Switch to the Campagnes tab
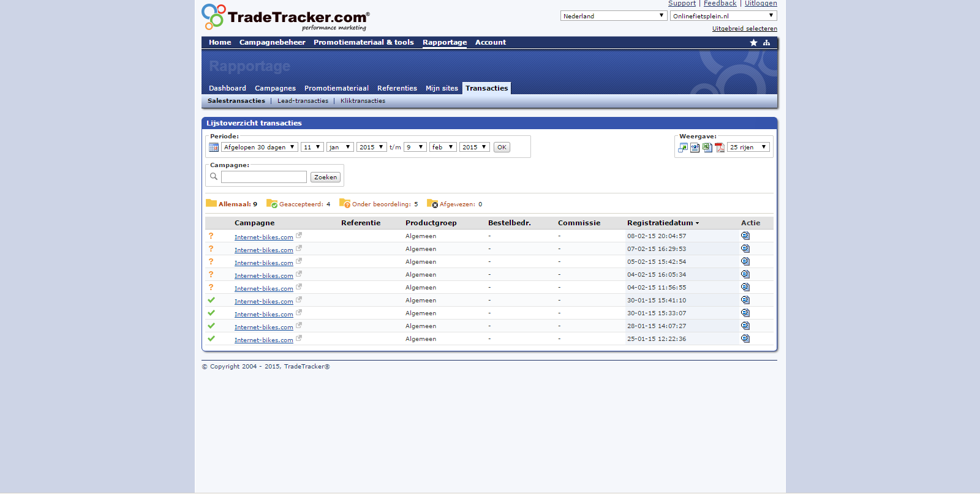 [275, 89]
